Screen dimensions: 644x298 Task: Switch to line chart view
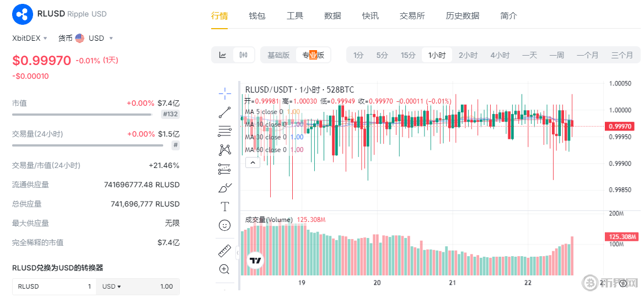pos(223,55)
